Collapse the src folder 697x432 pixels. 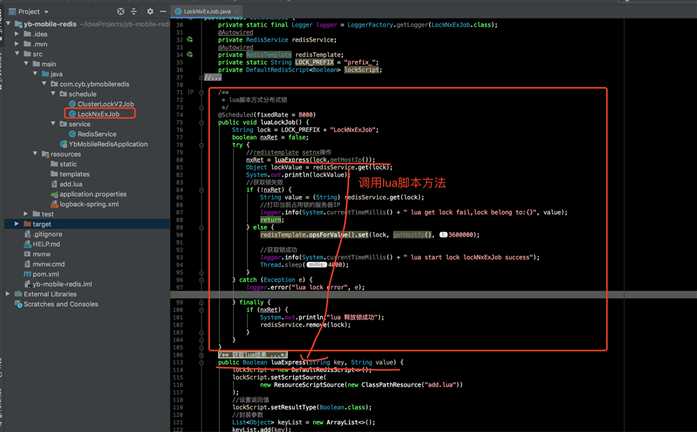click(x=17, y=54)
